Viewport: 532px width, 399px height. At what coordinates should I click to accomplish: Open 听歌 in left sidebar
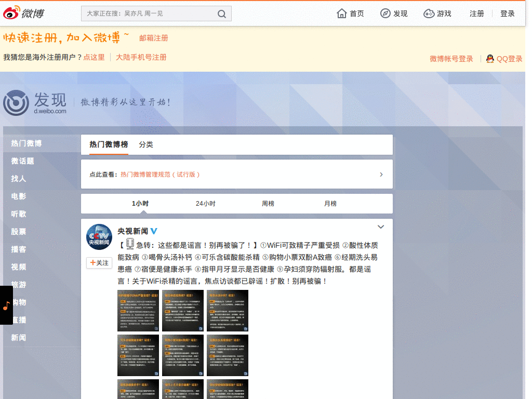pos(19,214)
